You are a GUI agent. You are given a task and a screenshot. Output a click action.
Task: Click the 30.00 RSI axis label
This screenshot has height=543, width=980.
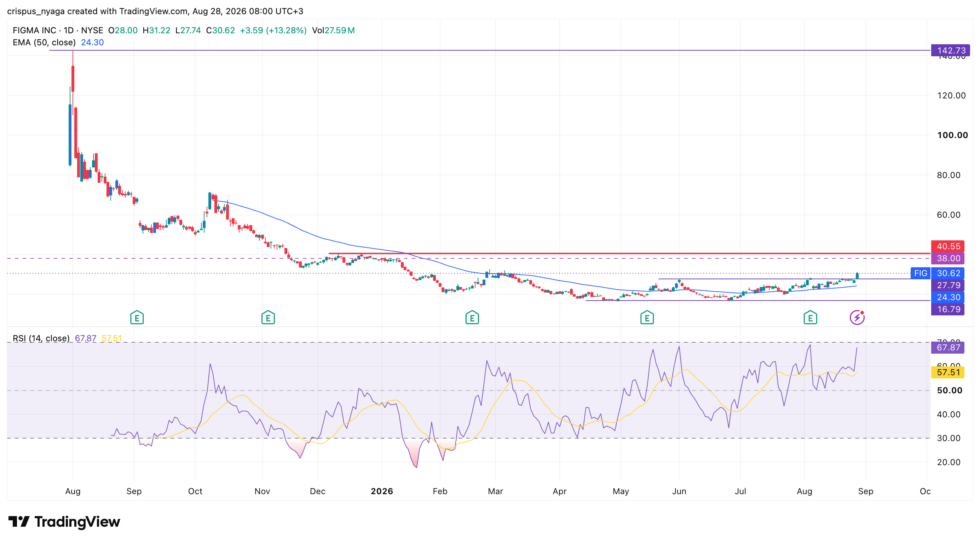(949, 438)
